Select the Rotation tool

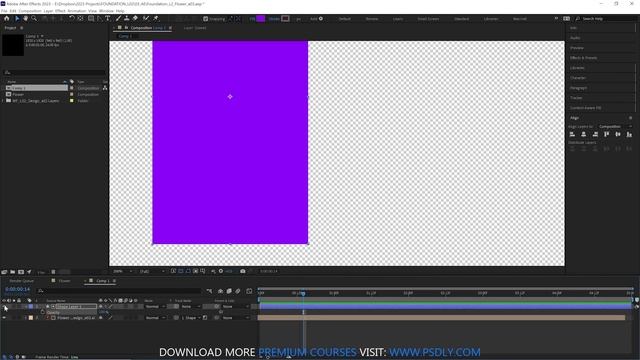pyautogui.click(x=72, y=18)
